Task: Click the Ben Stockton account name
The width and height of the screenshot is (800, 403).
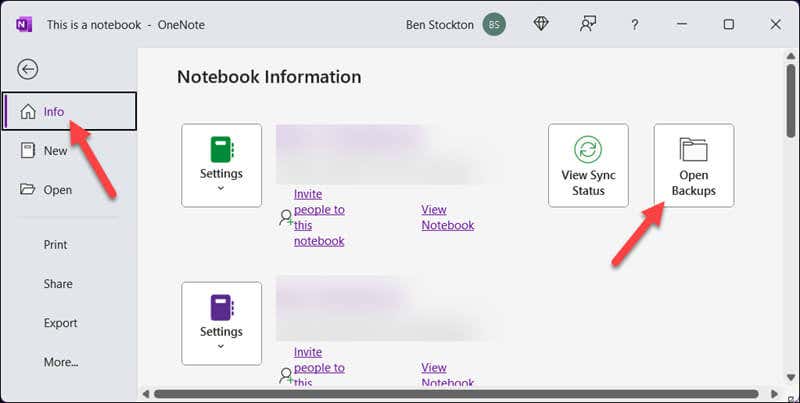Action: 440,24
